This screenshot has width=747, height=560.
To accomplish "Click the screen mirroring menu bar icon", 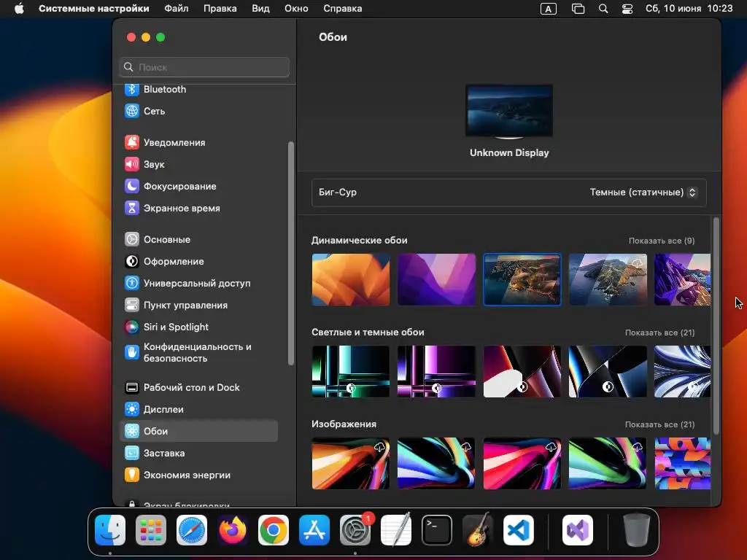I will [x=578, y=9].
